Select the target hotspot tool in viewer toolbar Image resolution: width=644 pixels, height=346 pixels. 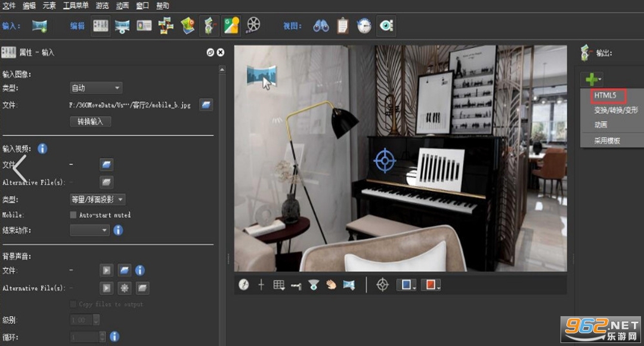(x=382, y=285)
